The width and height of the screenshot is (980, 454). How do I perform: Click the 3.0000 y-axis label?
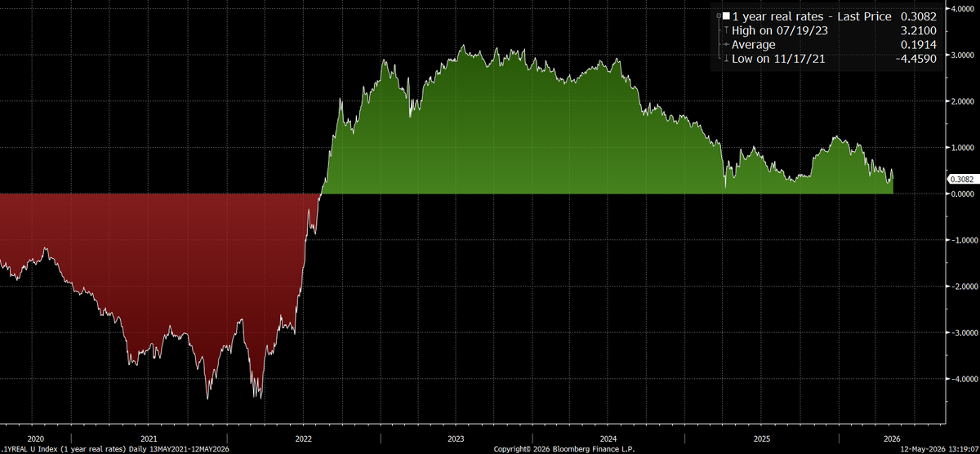[x=961, y=56]
